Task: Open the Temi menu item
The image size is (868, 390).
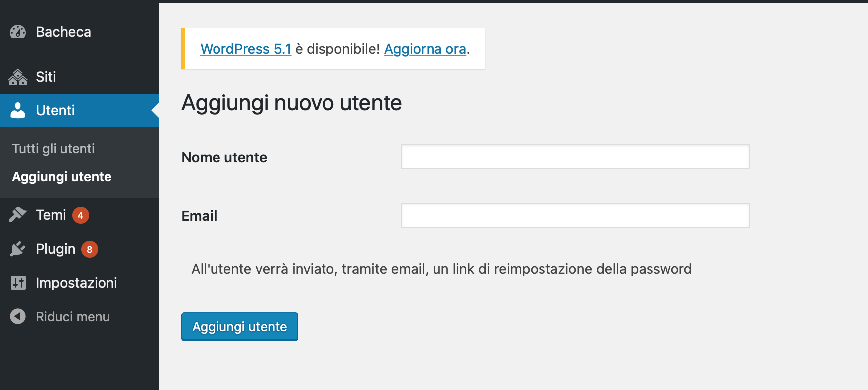Action: point(80,215)
